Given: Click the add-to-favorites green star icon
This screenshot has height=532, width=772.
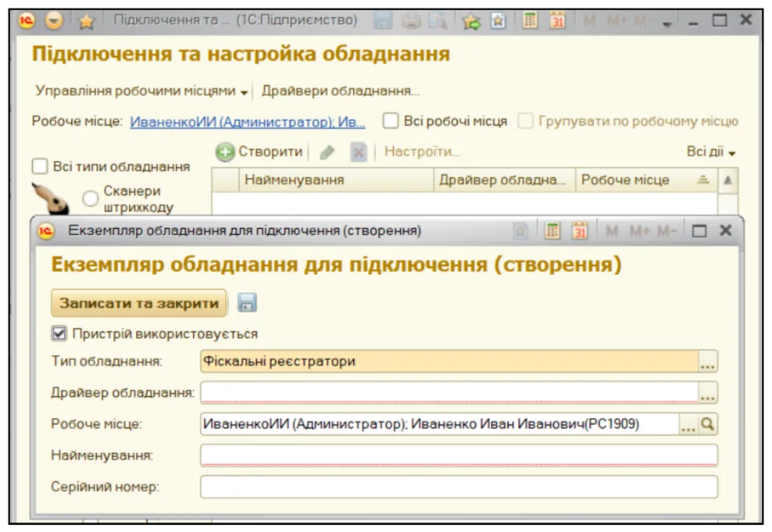Looking at the screenshot, I should 471,21.
